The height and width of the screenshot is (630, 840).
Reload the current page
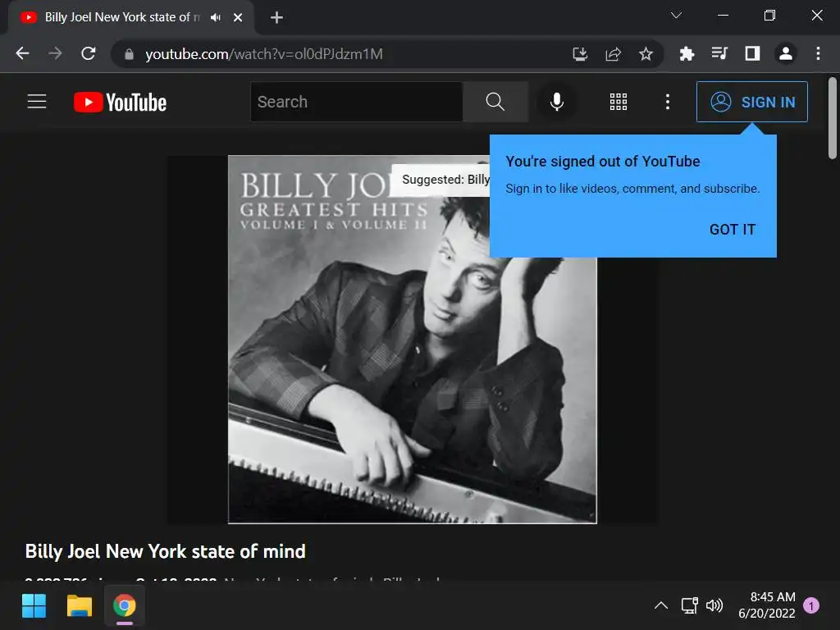click(89, 53)
